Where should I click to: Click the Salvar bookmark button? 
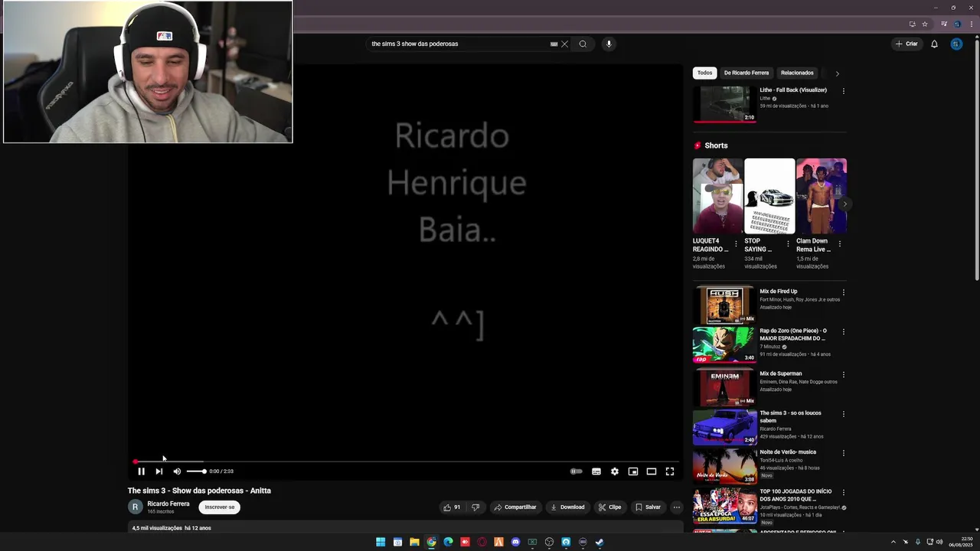click(x=648, y=507)
